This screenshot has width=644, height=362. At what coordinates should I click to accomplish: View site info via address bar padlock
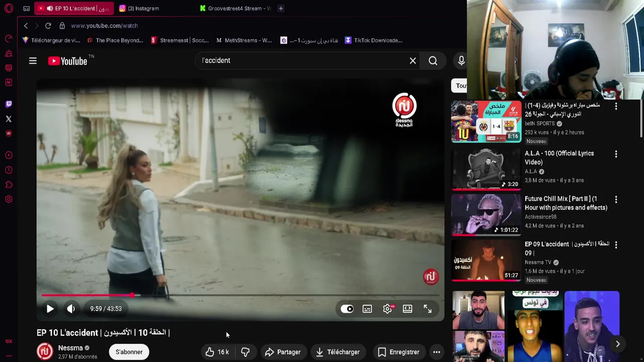62,26
